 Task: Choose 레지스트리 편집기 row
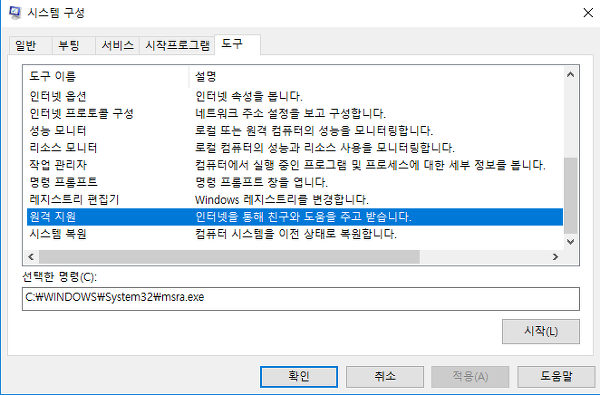[x=295, y=199]
